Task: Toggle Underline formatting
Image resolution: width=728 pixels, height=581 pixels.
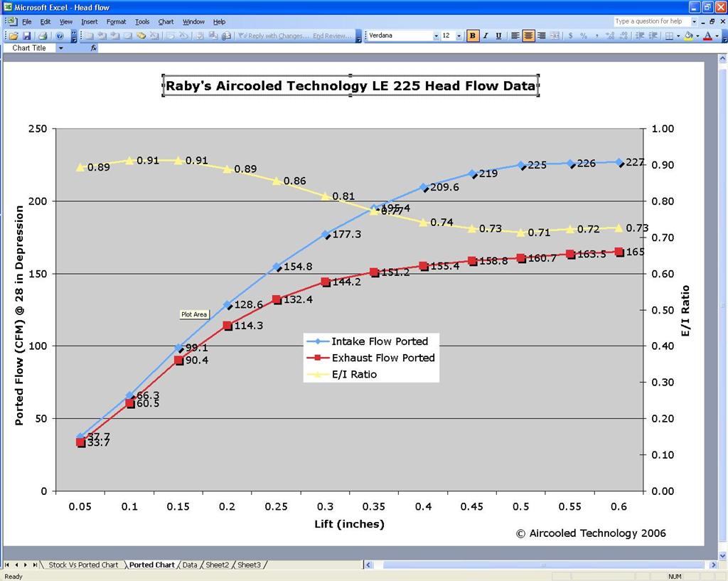Action: (498, 36)
